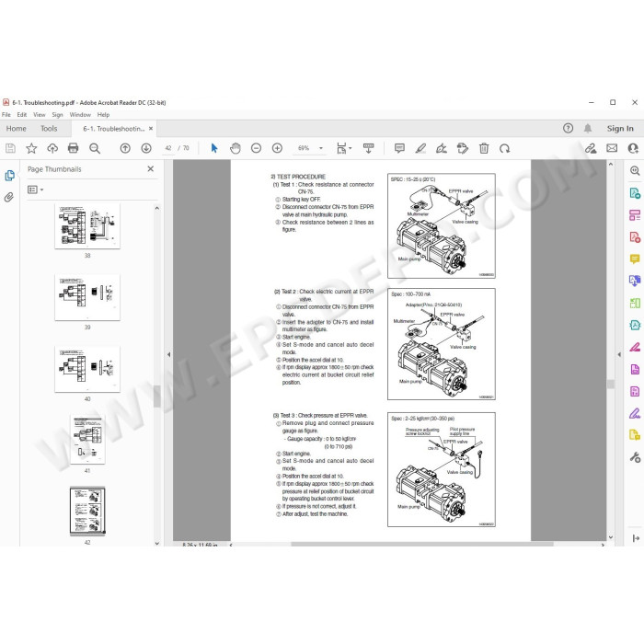Click the Save file icon

pos(10,148)
